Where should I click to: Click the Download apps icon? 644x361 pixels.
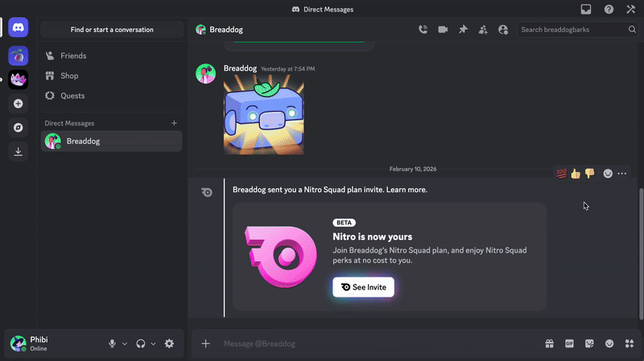click(x=18, y=151)
